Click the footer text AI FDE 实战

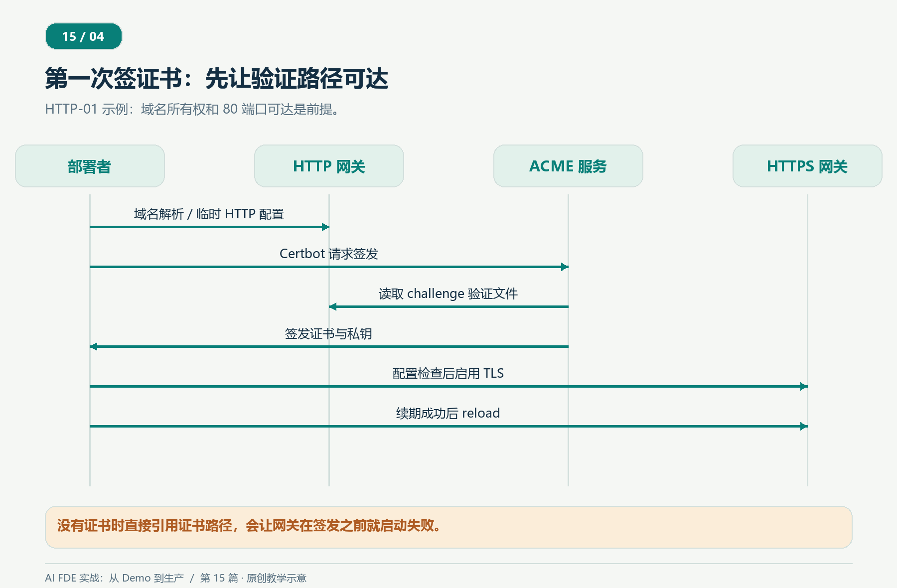point(175,578)
